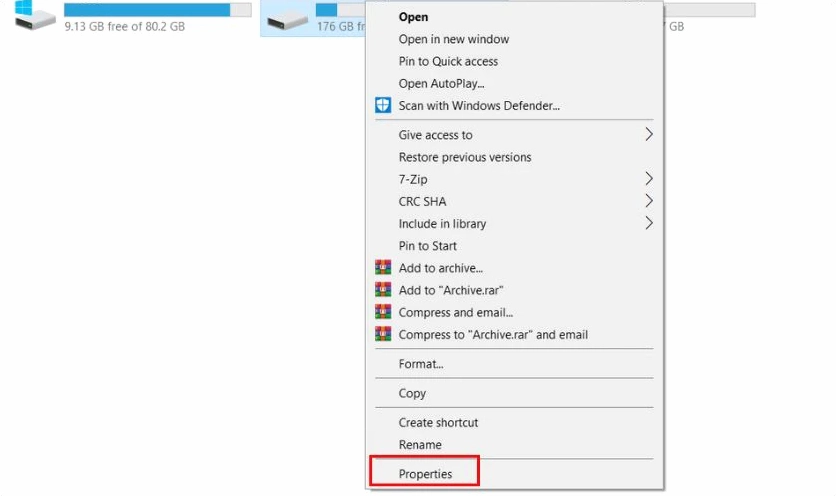This screenshot has height=496, width=836.
Task: Click Restore previous versions
Action: tap(465, 157)
